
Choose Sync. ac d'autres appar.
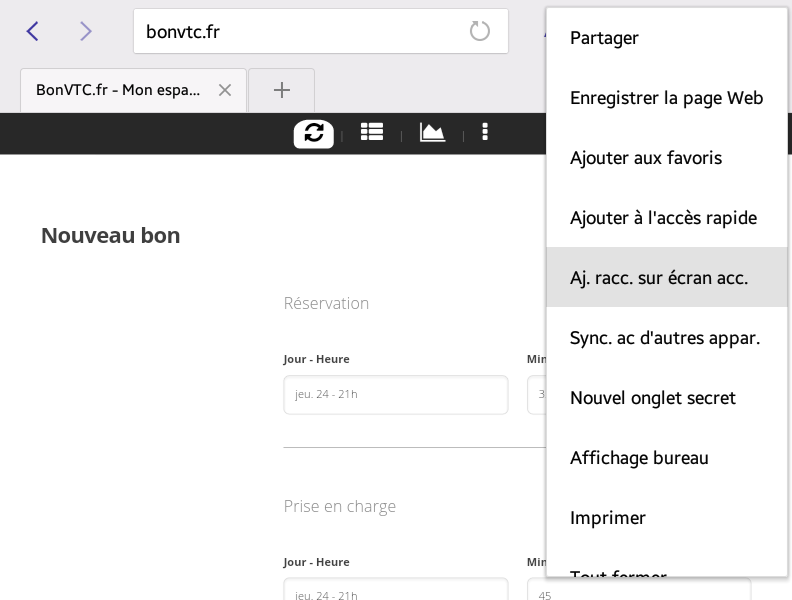(667, 337)
